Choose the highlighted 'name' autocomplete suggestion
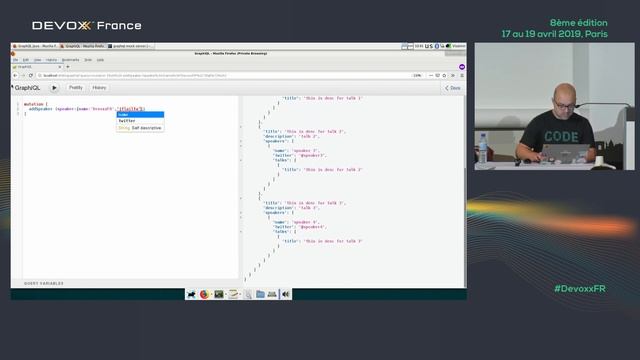The image size is (640, 360). coord(140,115)
